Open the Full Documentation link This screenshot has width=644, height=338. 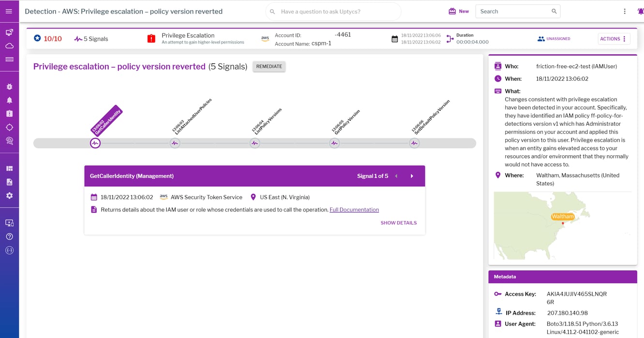click(354, 210)
